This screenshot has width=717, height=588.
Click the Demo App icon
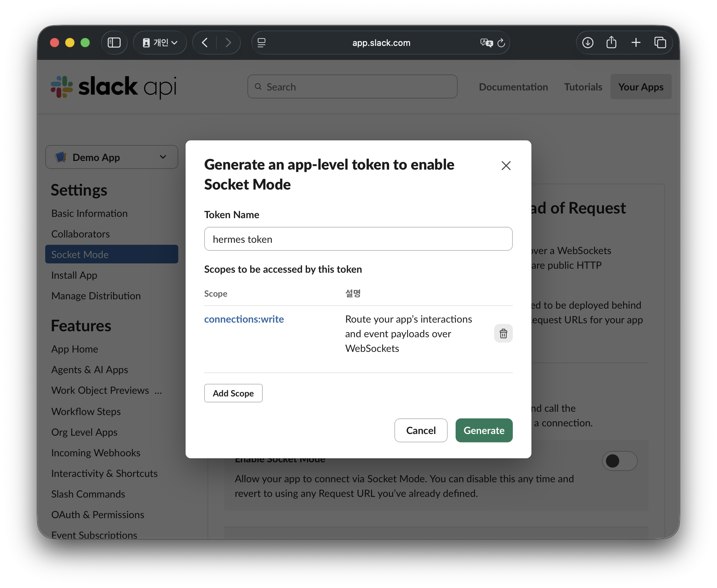[61, 157]
